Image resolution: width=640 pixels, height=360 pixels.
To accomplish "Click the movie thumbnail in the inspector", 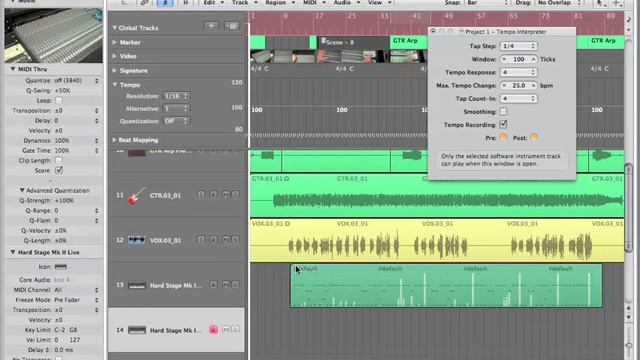I will [53, 36].
